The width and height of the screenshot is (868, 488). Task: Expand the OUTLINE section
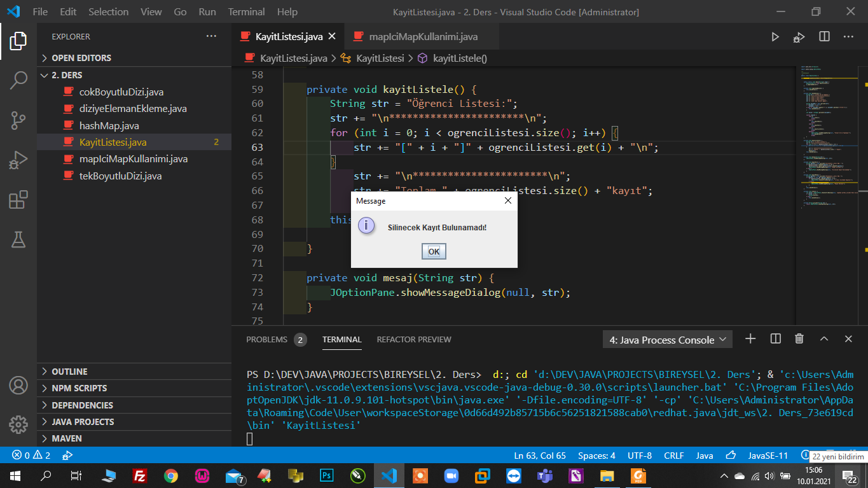pyautogui.click(x=69, y=372)
